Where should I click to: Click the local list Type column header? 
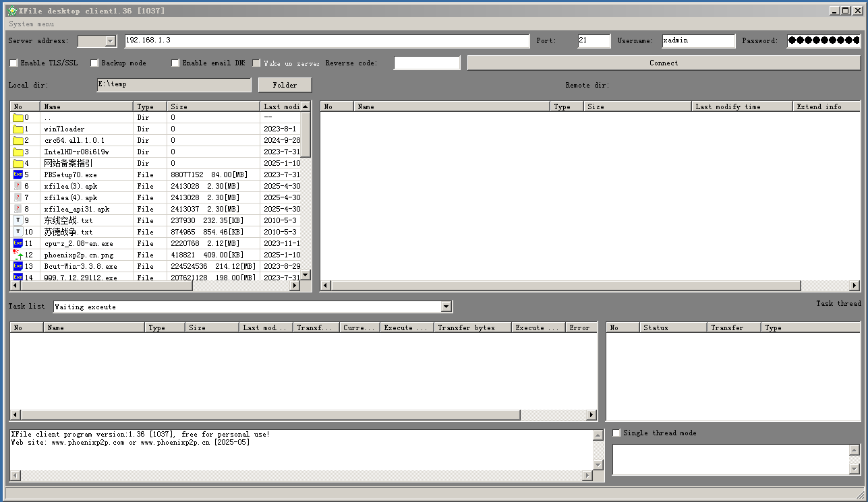click(x=150, y=106)
